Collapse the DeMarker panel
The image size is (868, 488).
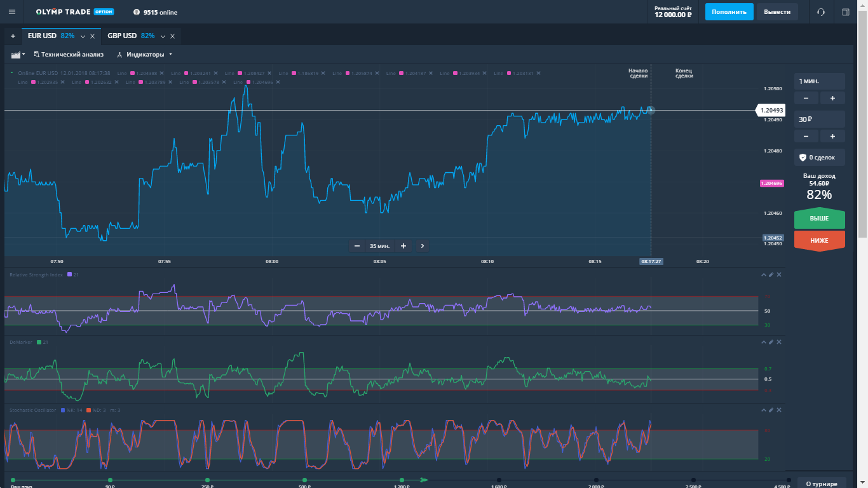point(764,342)
